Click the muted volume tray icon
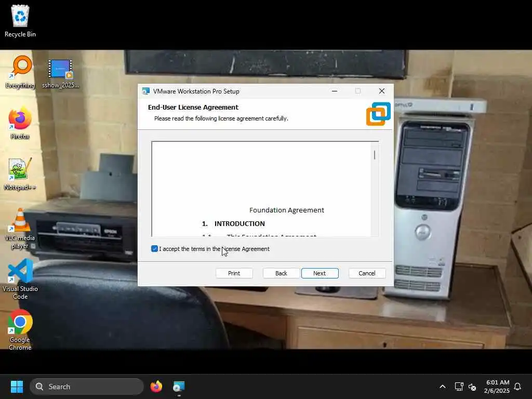 coord(472,387)
